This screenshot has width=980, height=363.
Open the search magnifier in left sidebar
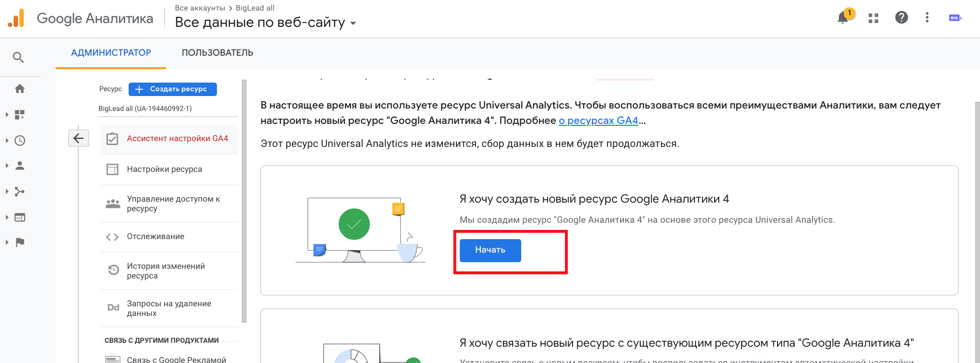click(x=18, y=58)
